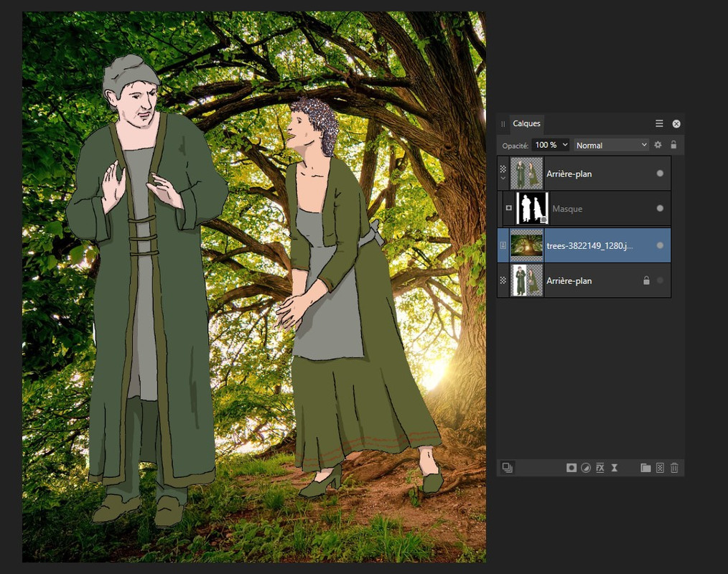Select the bottom Arrière-plan layer thumbnail
This screenshot has height=574, width=728.
526,281
